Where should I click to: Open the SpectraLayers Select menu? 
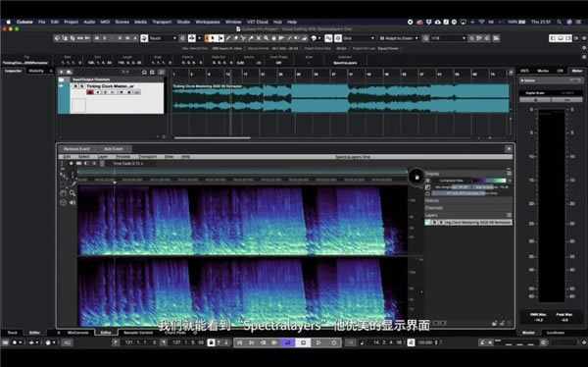coord(84,157)
